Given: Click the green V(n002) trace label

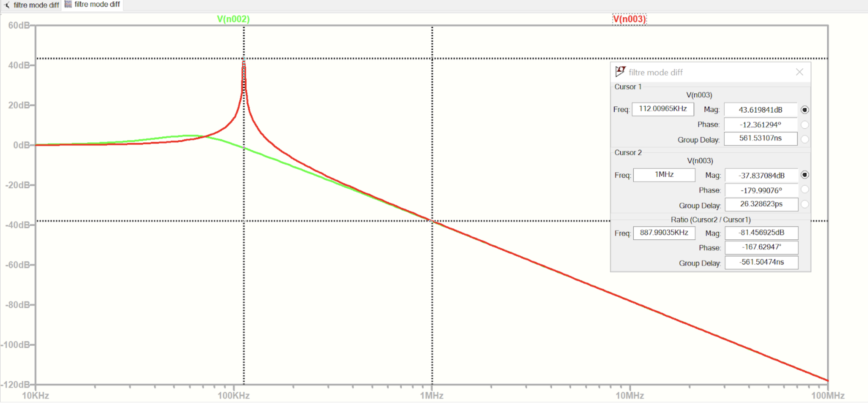Looking at the screenshot, I should point(233,19).
